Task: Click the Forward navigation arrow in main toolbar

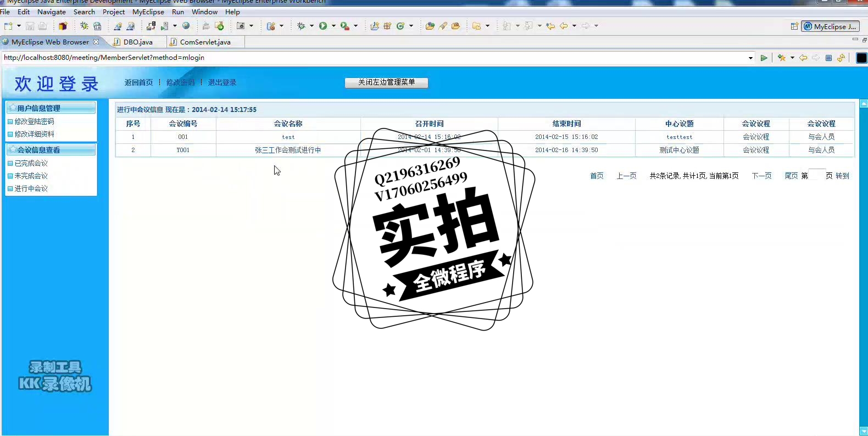Action: click(x=586, y=26)
